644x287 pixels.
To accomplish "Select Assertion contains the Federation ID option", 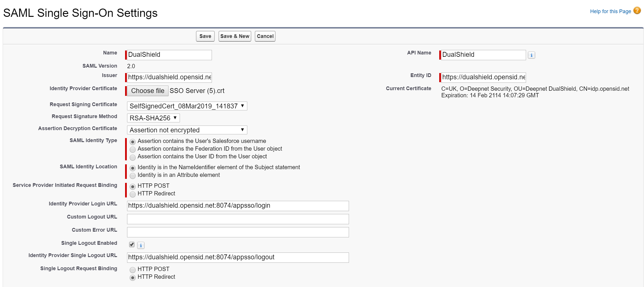I will click(133, 149).
